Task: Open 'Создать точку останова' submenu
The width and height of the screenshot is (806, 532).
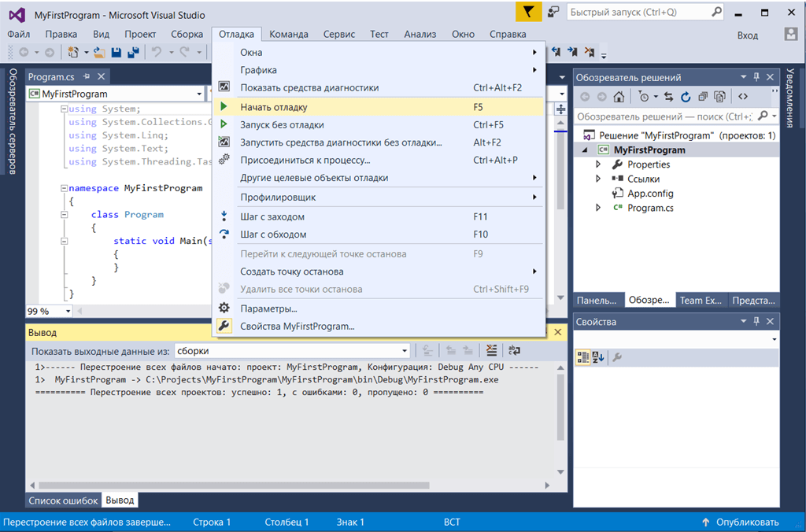Action: [379, 272]
